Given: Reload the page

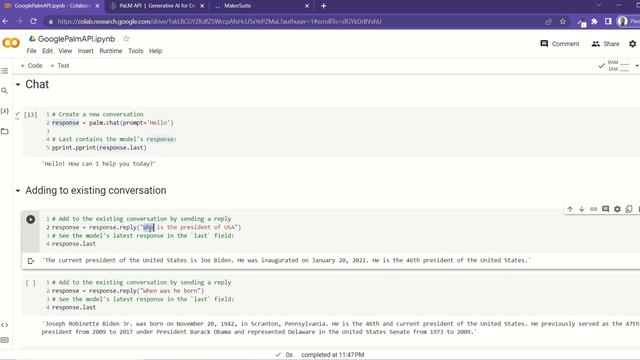Looking at the screenshot, I should point(33,21).
